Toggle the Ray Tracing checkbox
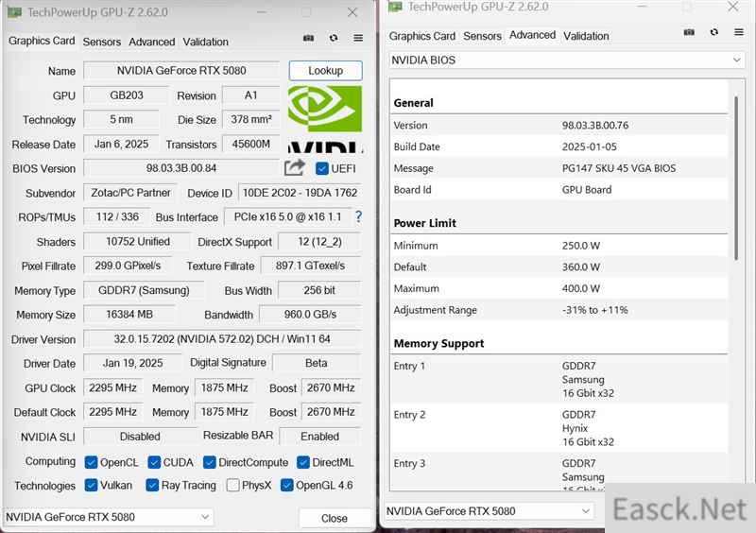The height and width of the screenshot is (533, 756). pos(152,485)
